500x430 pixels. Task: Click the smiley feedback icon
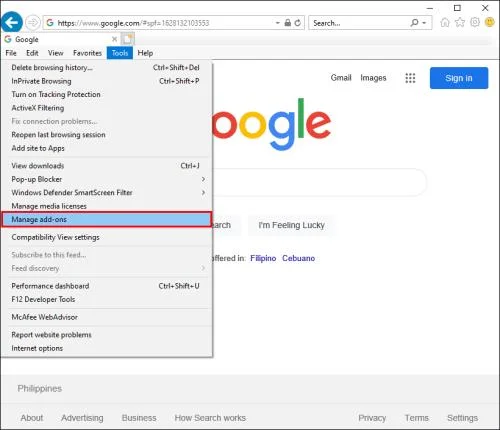click(489, 22)
